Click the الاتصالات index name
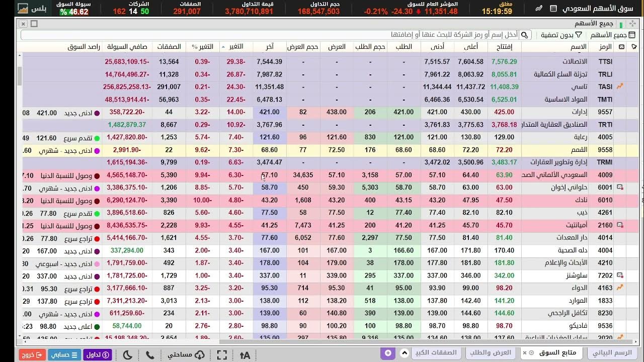The width and height of the screenshot is (644, 362). point(575,61)
